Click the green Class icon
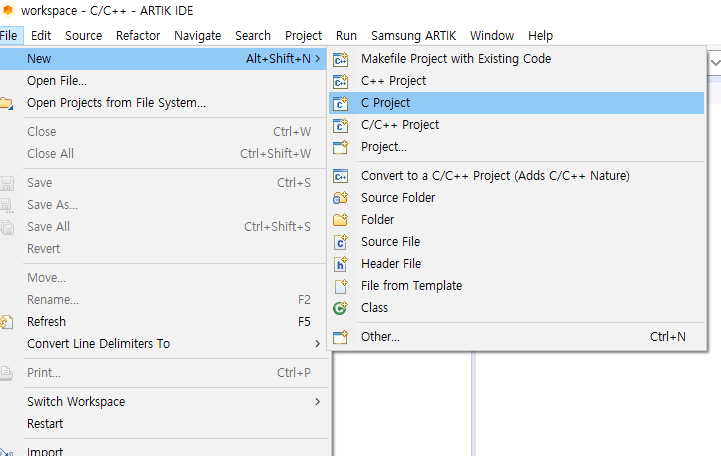Screen dimensions: 721x456 pos(341,308)
